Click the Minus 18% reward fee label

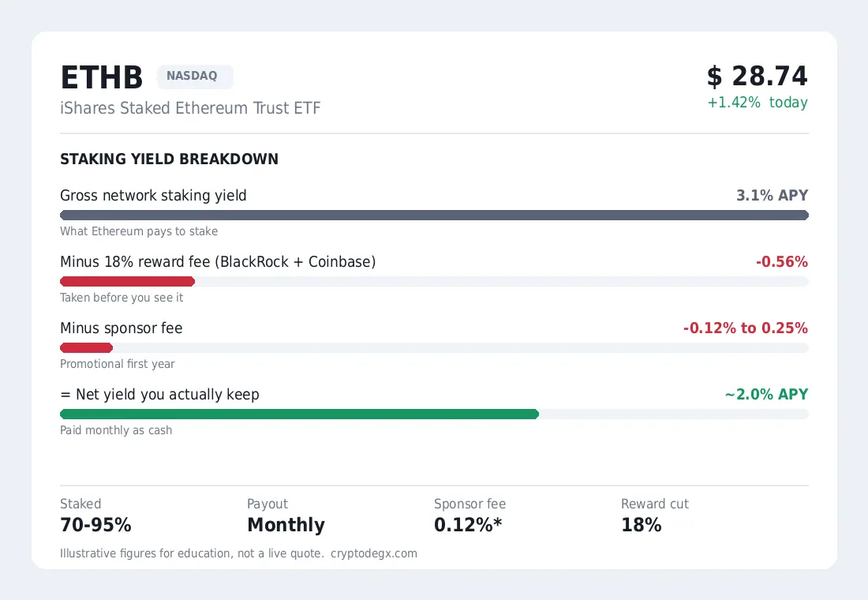click(218, 262)
